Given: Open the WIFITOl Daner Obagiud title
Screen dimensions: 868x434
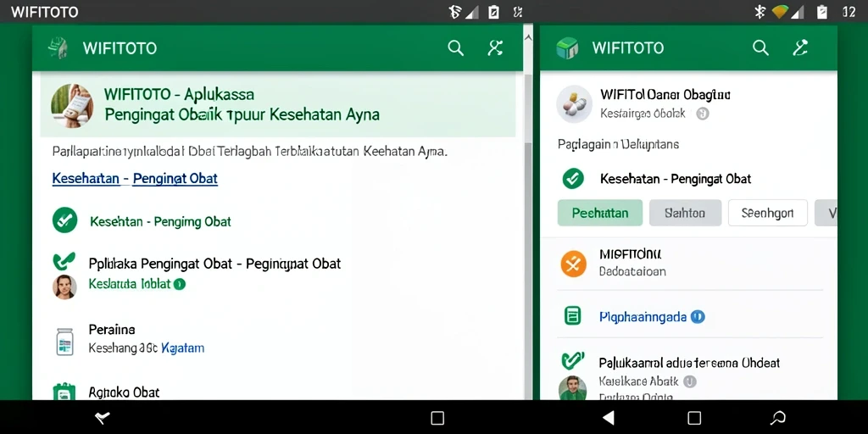Looking at the screenshot, I should tap(665, 95).
